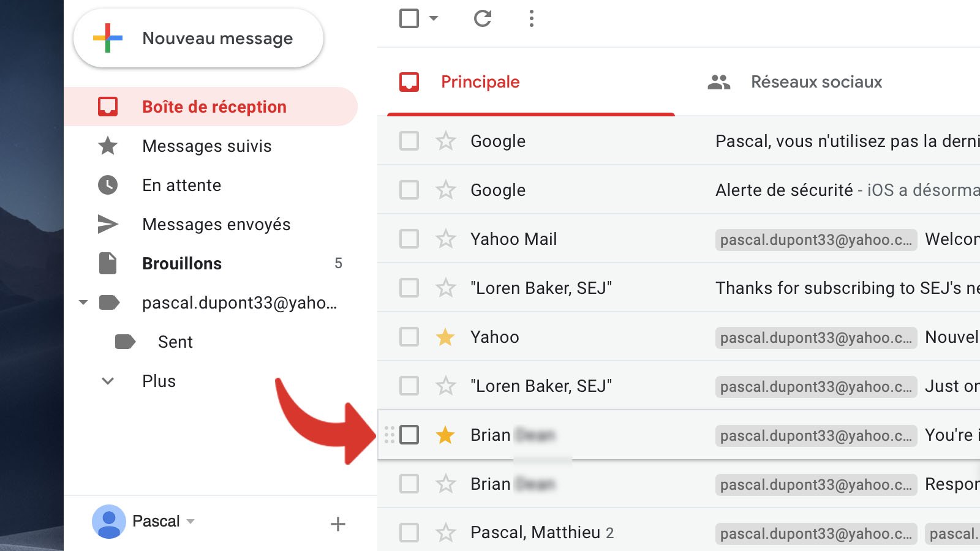
Task: Star the email from Yahoo Mail
Action: pyautogui.click(x=445, y=239)
